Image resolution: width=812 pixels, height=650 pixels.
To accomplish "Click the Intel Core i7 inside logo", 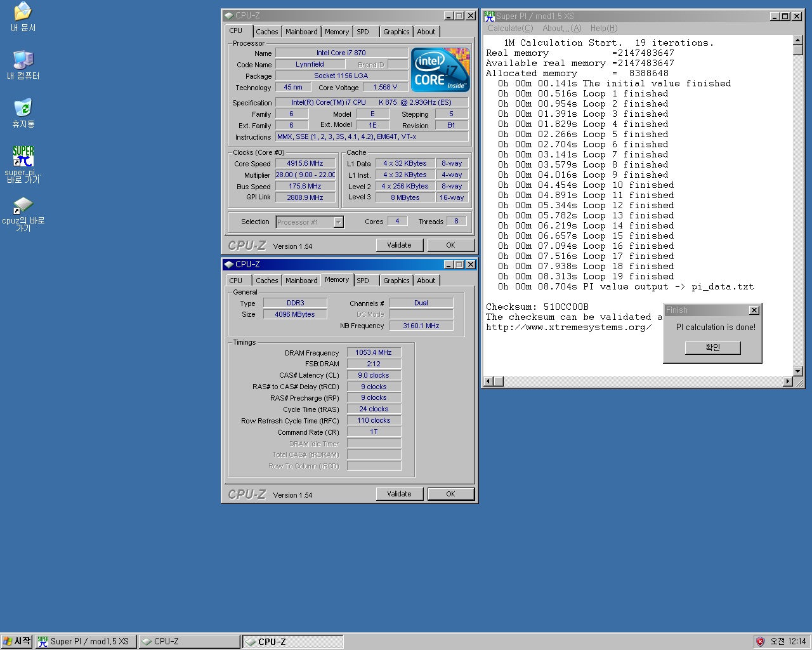I will [x=440, y=70].
